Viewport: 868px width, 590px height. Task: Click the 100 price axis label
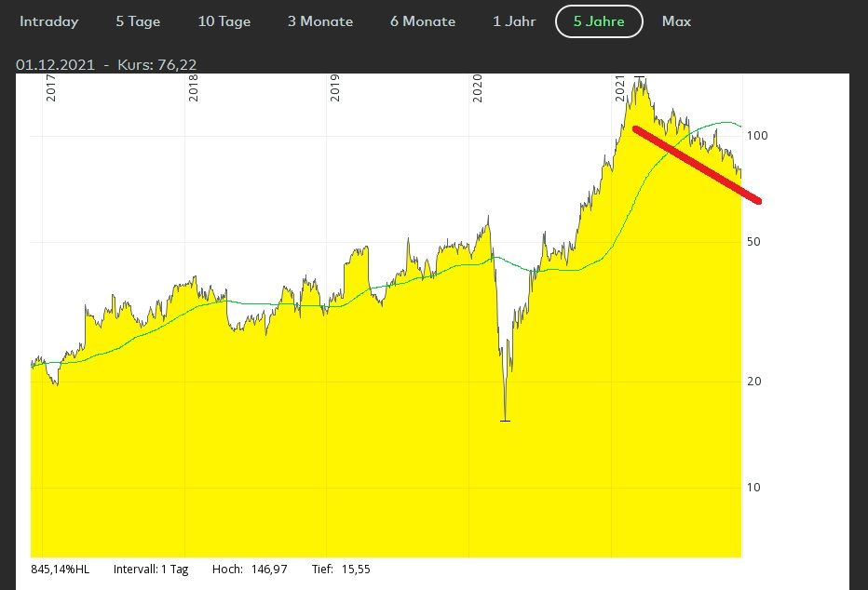(757, 136)
